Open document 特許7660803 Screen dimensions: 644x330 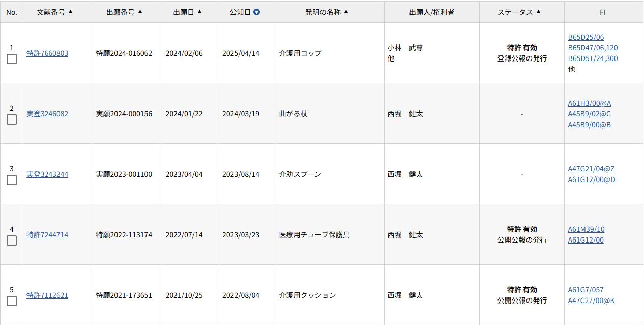47,53
